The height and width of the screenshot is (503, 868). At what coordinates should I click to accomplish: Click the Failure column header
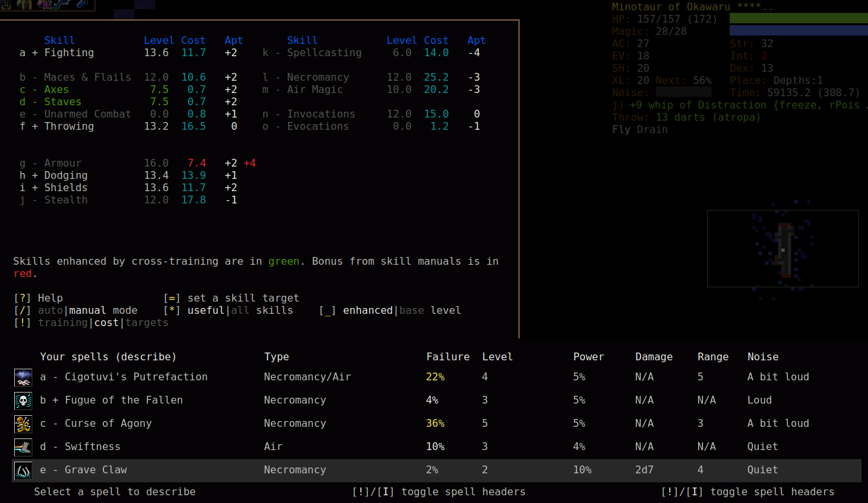pyautogui.click(x=448, y=357)
